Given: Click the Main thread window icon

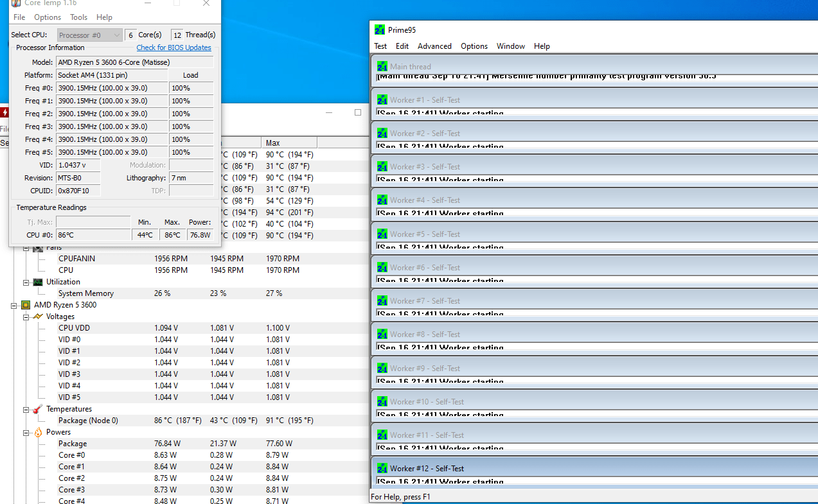Looking at the screenshot, I should 382,66.
